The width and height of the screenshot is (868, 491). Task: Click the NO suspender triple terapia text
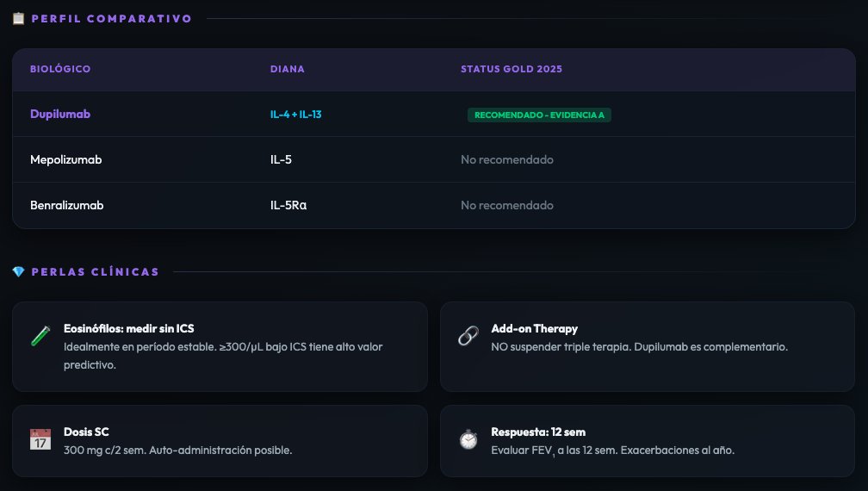639,347
